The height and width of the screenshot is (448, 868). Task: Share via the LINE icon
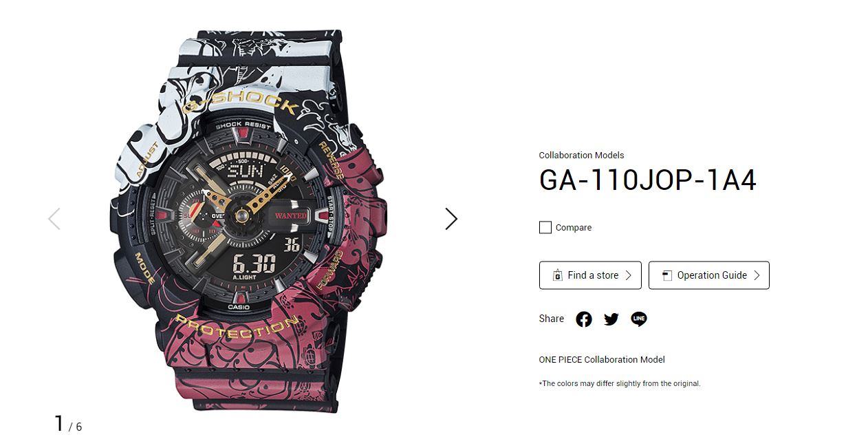pyautogui.click(x=639, y=319)
